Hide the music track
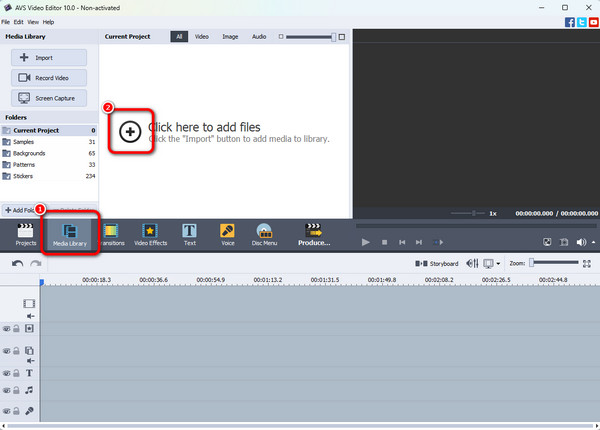This screenshot has height=430, width=600. 7,390
